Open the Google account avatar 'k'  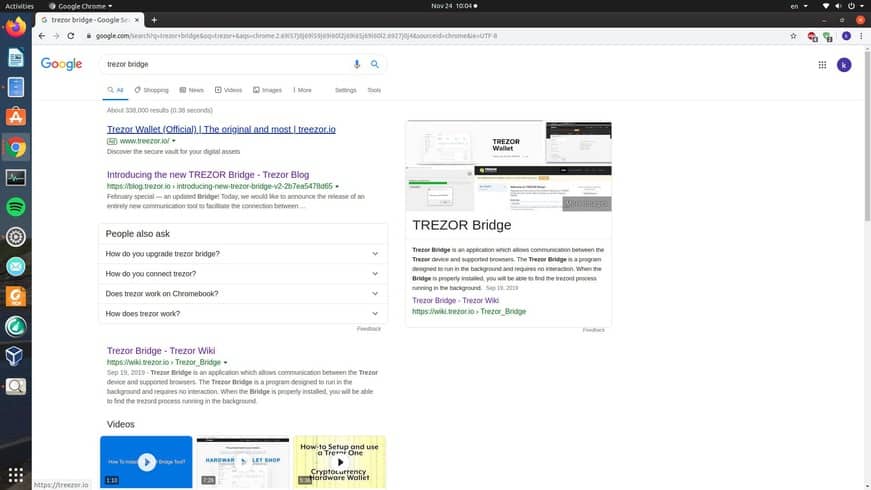pos(844,65)
